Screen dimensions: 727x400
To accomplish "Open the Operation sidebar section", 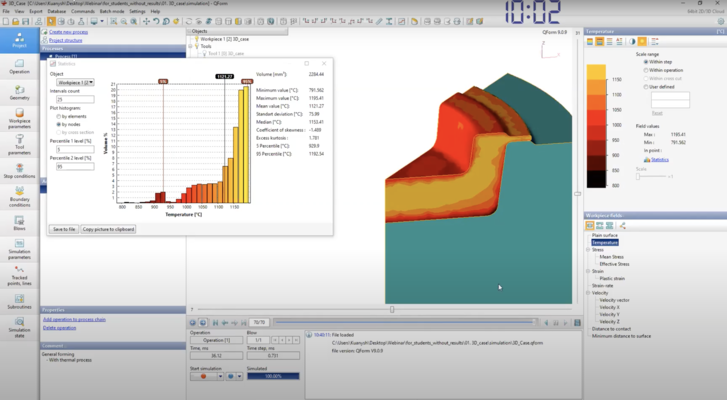I will point(19,66).
